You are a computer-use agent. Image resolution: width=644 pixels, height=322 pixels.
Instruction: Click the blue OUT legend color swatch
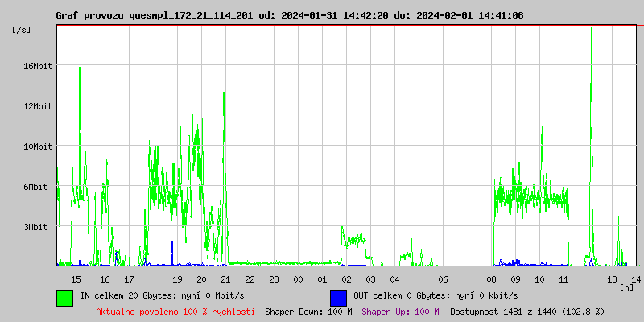coord(338,297)
